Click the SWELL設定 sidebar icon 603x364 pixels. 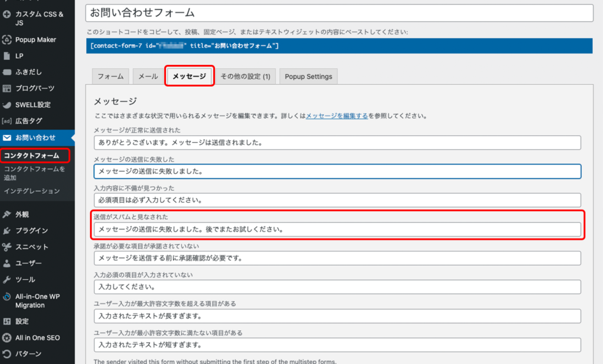[7, 105]
